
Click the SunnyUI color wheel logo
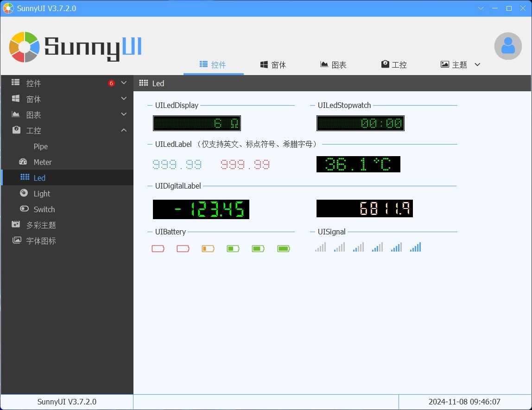(24, 47)
